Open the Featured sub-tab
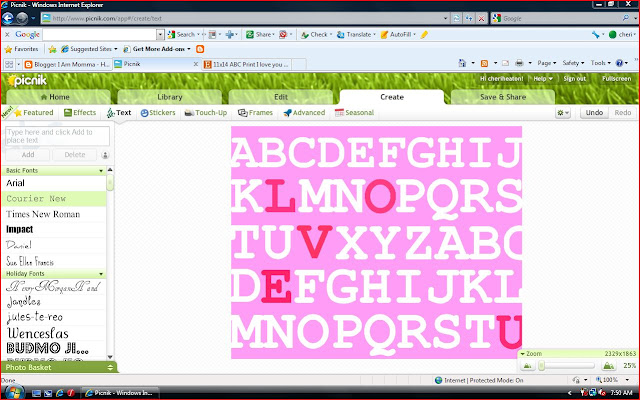 pos(33,113)
